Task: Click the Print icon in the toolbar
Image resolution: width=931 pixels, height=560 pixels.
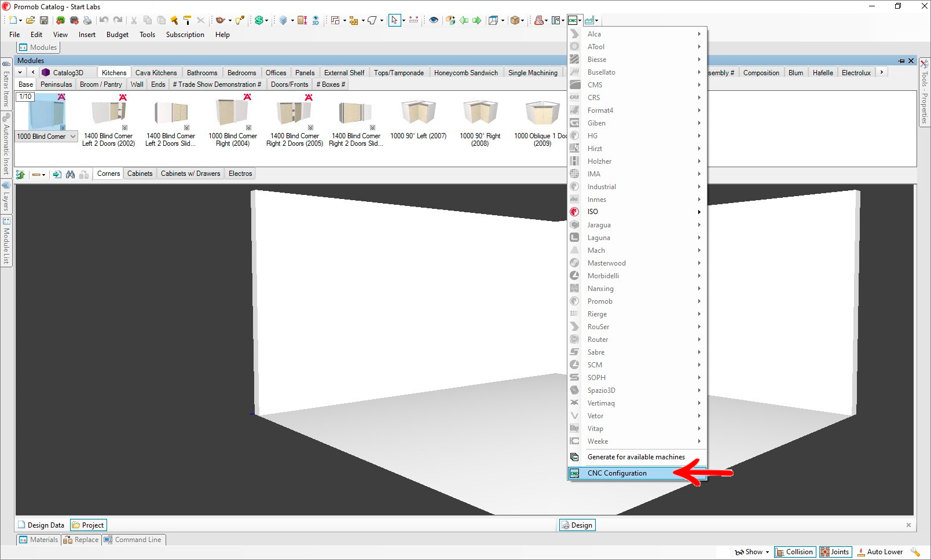Action: click(87, 20)
